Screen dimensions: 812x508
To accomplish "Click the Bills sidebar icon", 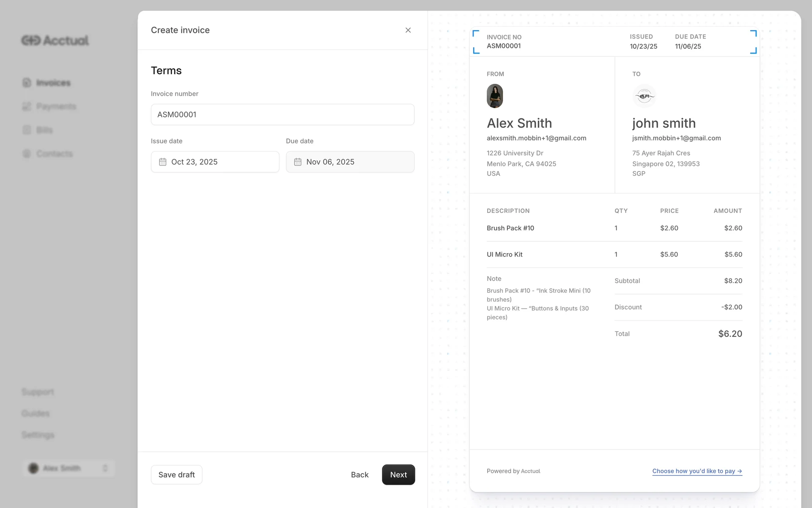I will click(x=27, y=130).
